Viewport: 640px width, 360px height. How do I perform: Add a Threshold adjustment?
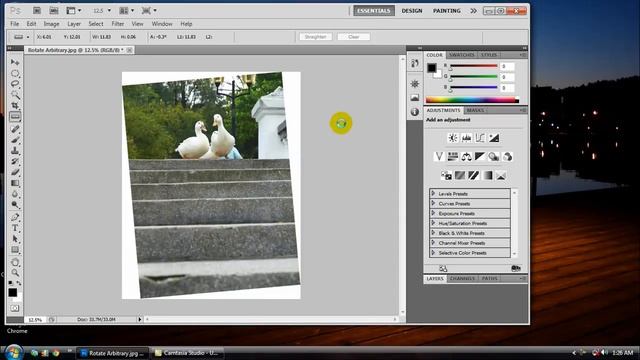[x=473, y=176]
